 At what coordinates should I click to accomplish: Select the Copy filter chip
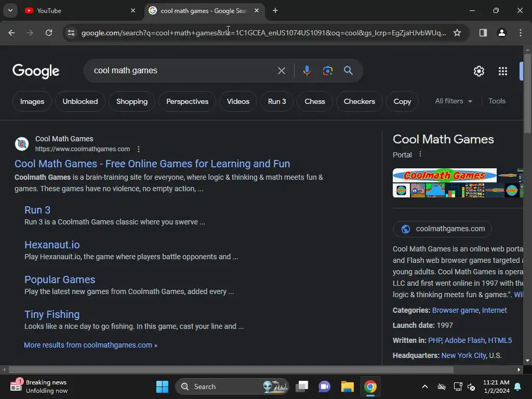[402, 101]
